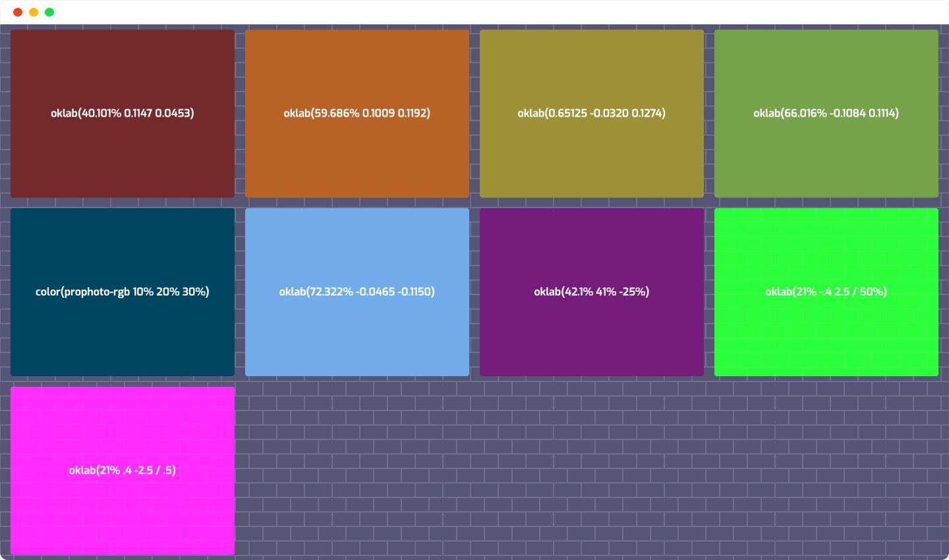Choose the magenta oklab(21% .4 -2.5 / .5) swatch
The width and height of the screenshot is (949, 560).
click(x=123, y=470)
